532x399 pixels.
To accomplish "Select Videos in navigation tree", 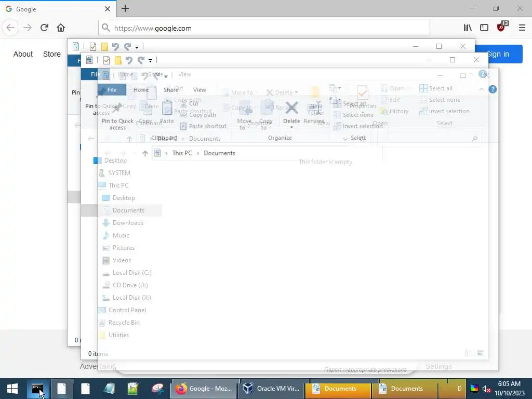I will [x=117, y=260].
